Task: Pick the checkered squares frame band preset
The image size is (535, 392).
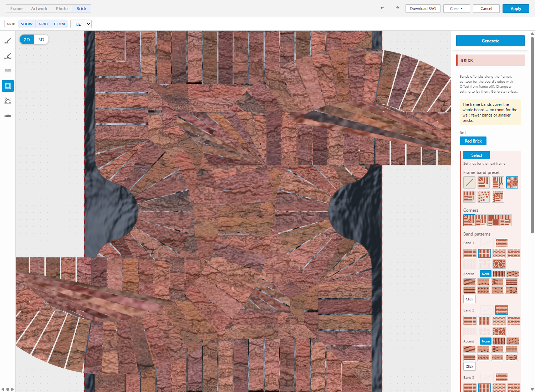Action: (484, 197)
